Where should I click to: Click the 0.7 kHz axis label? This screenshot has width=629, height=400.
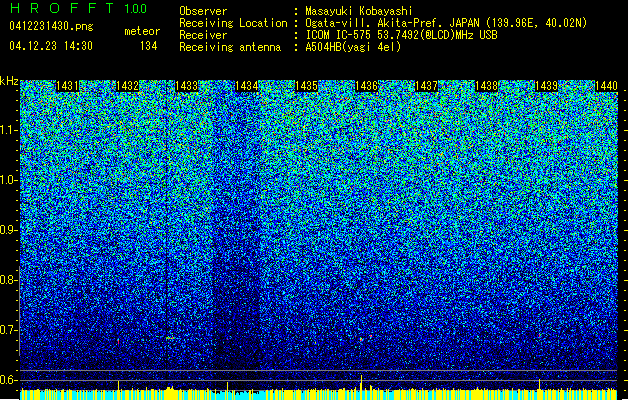(9, 330)
